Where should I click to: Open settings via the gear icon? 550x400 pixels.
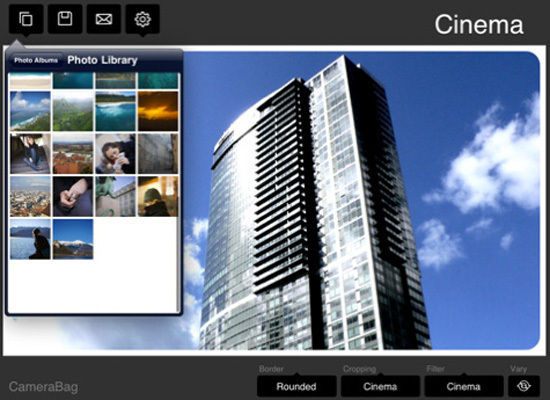coord(143,19)
